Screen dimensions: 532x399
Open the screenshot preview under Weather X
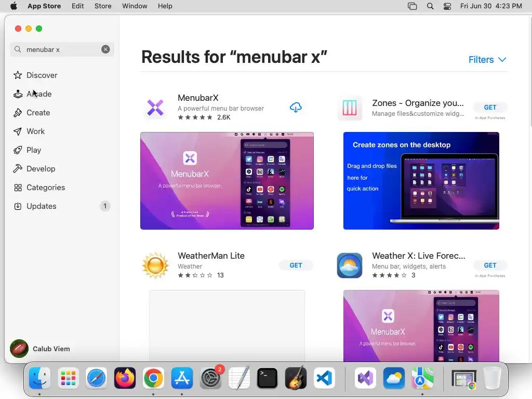point(421,326)
